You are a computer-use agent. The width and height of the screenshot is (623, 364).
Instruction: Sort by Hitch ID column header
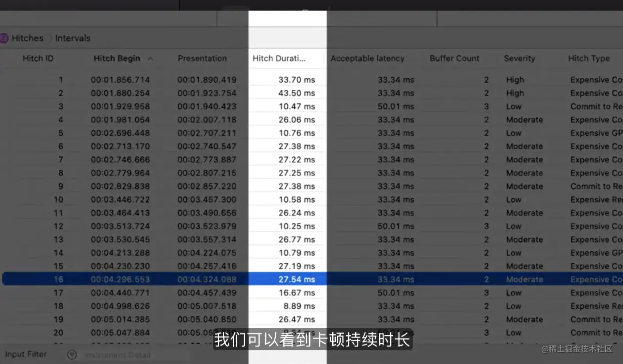(x=38, y=58)
